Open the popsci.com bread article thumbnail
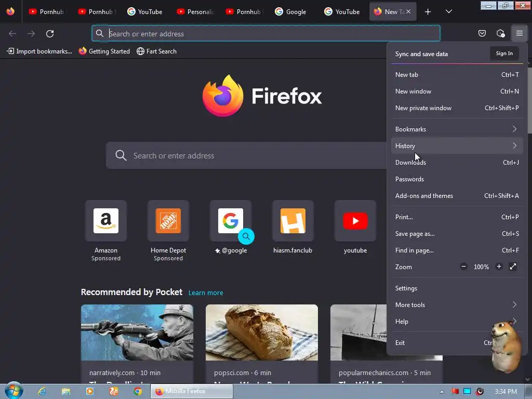This screenshot has width=532, height=399. pos(262,332)
